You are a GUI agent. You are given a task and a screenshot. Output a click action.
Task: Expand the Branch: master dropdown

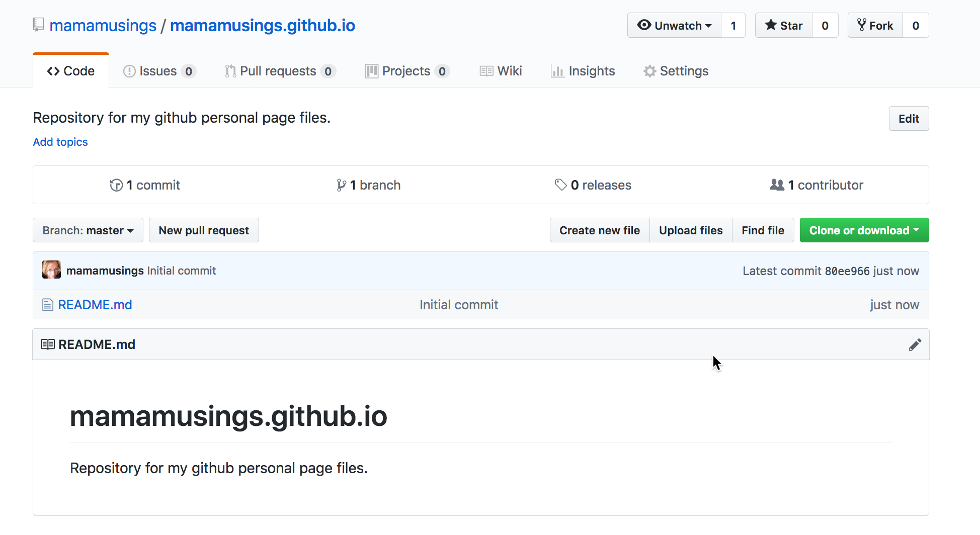[x=88, y=230]
